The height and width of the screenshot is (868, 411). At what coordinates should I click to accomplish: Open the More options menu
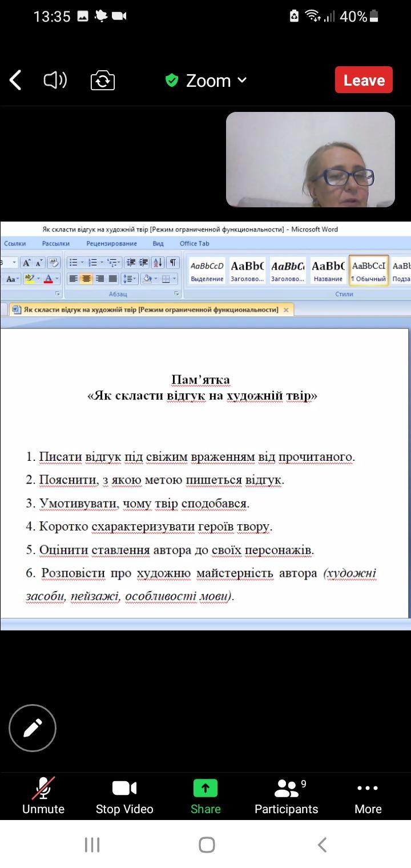368,795
